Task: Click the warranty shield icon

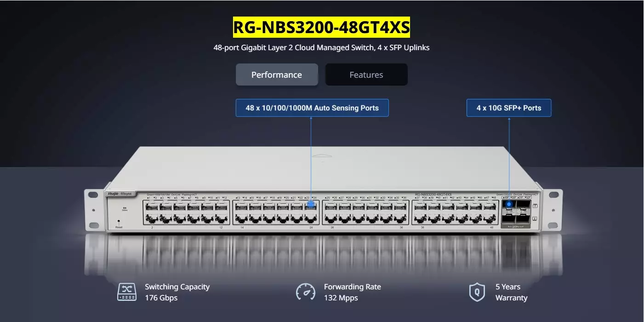Action: pyautogui.click(x=477, y=292)
